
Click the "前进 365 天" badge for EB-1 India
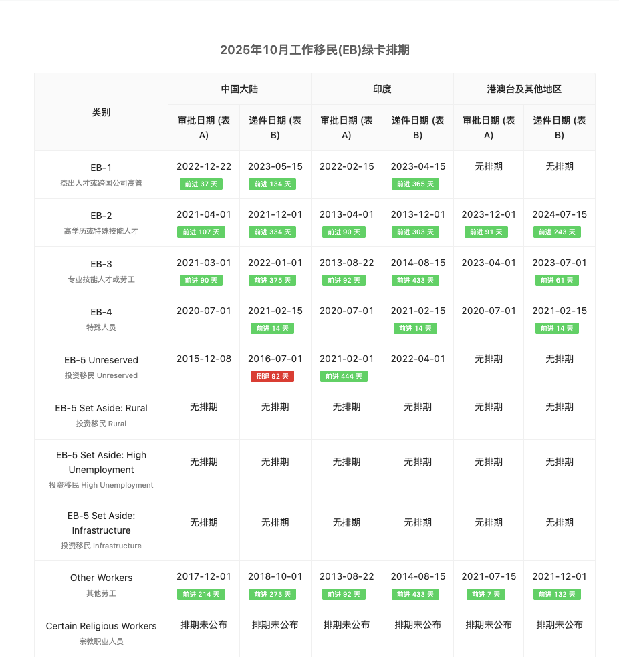414,184
